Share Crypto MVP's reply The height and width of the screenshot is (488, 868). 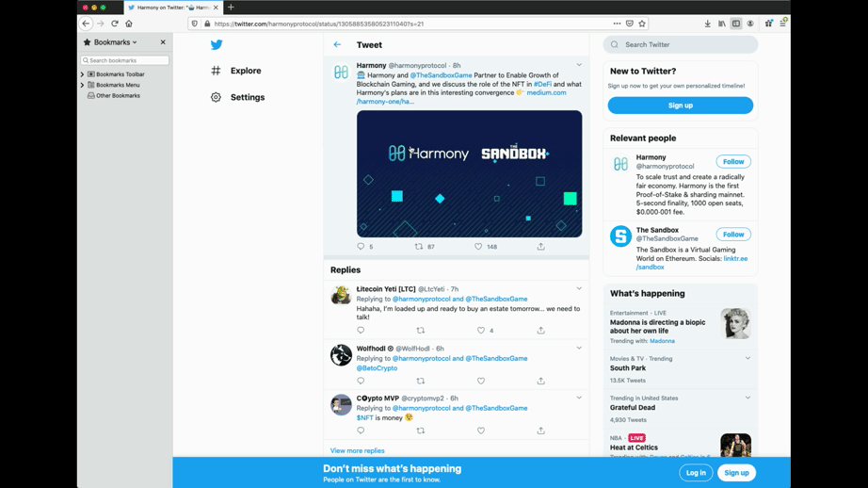(x=540, y=431)
